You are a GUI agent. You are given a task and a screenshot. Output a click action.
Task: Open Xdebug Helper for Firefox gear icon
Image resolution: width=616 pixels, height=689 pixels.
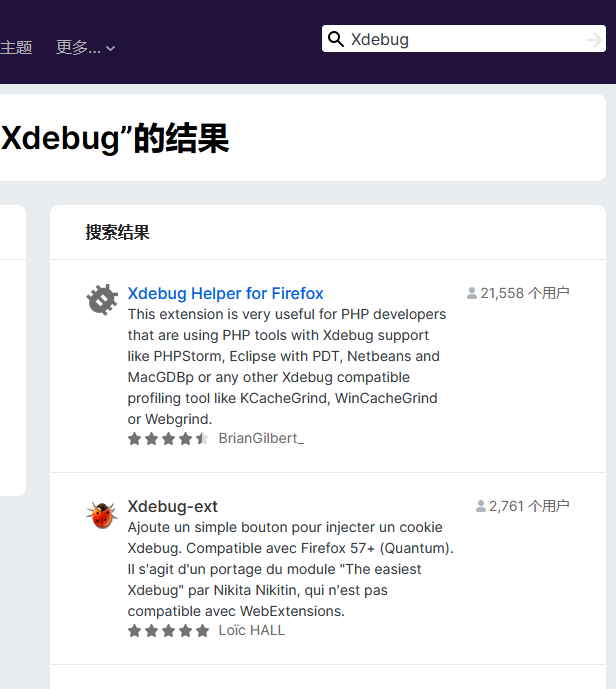102,300
